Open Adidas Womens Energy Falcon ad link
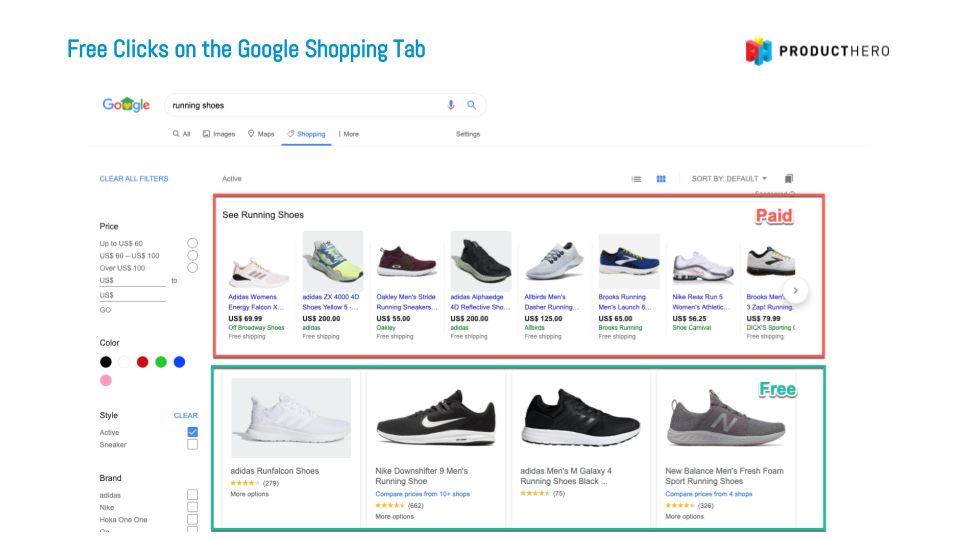 coord(256,302)
